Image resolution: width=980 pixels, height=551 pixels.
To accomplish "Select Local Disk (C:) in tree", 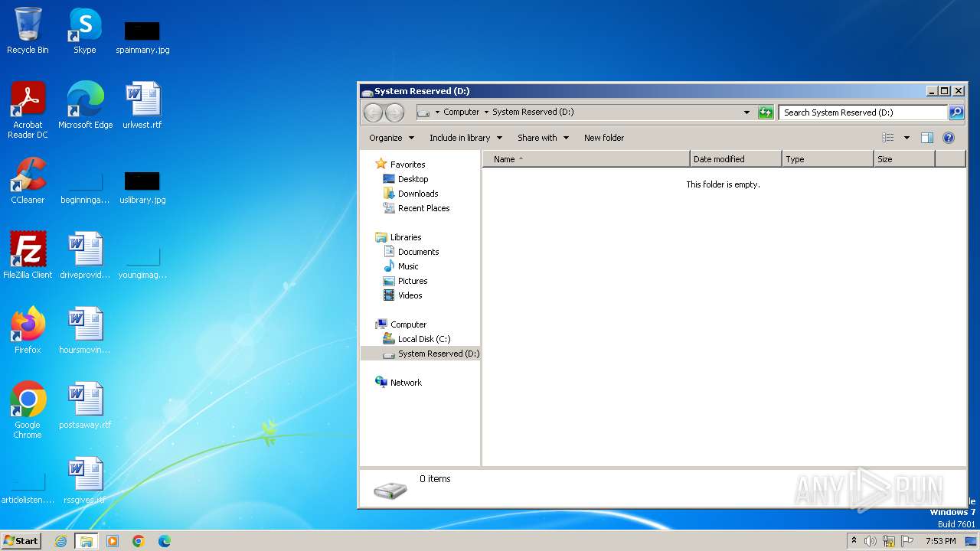I will coord(423,339).
